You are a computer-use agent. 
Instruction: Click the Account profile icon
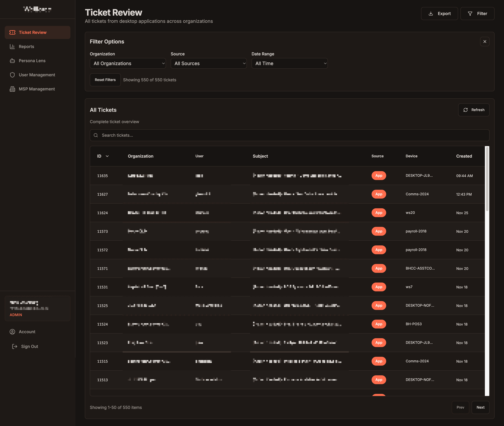13,332
